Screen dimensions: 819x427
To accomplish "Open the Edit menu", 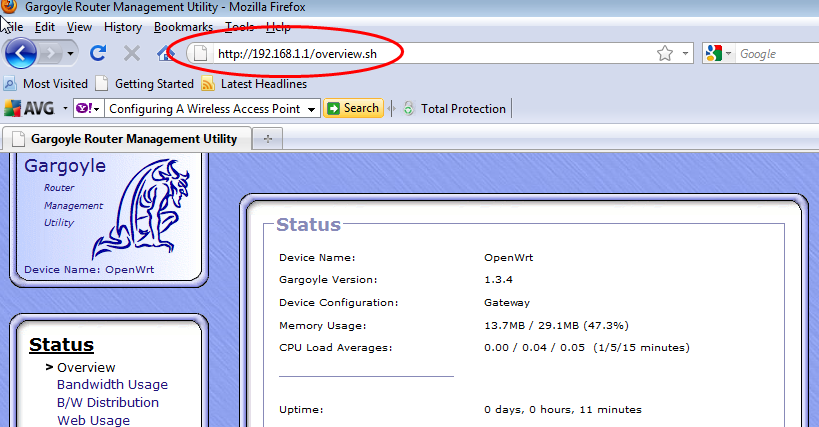I will 44,27.
